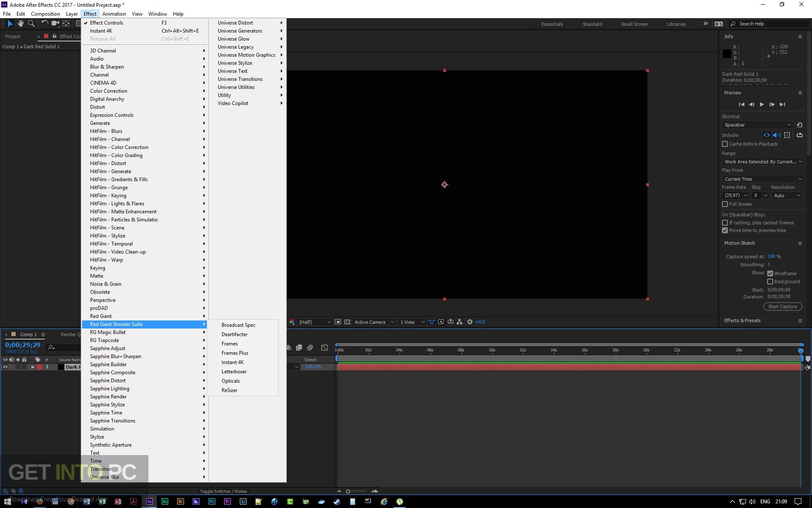Open the Comp 1 timeline panel menu

[43, 334]
